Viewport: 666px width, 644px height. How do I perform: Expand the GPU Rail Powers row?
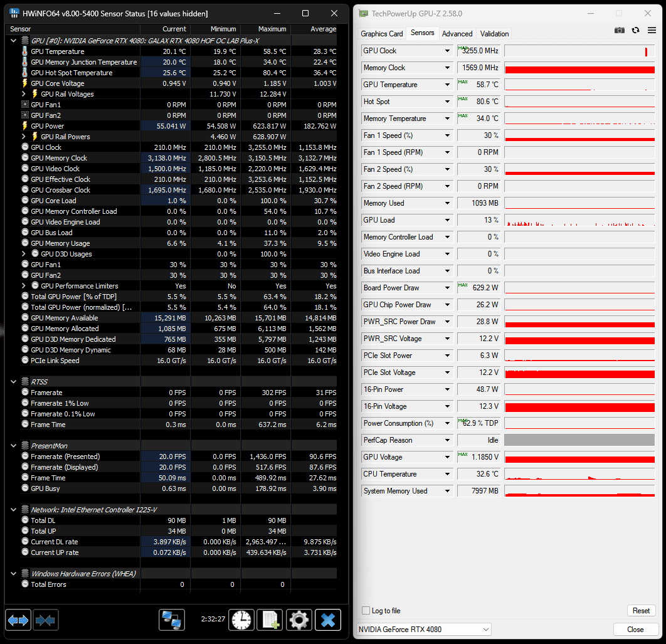24,136
